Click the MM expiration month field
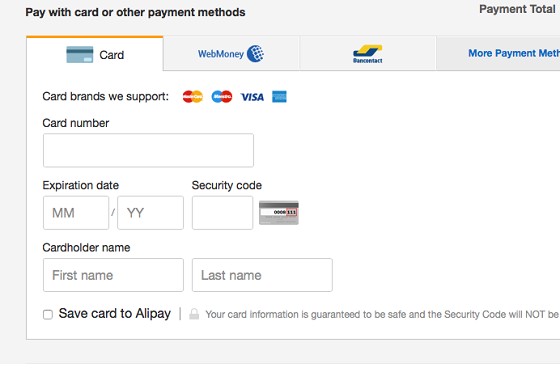The image size is (560, 372). tap(76, 213)
